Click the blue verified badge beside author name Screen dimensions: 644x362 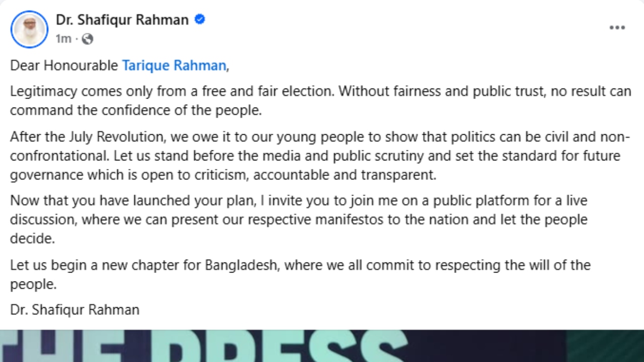point(200,20)
